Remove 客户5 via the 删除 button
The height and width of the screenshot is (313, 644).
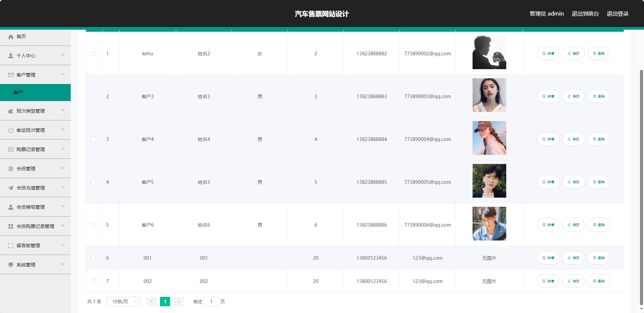tap(599, 182)
